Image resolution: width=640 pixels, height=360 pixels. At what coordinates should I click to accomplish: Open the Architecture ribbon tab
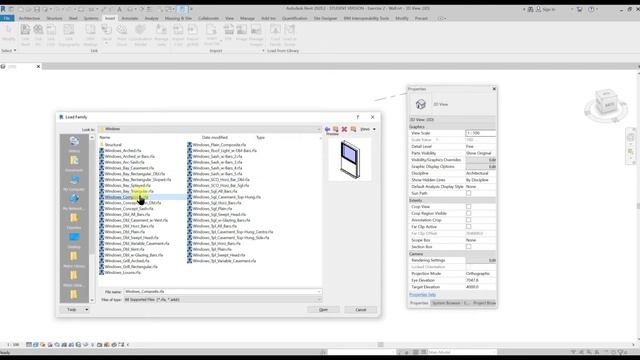tap(29, 18)
